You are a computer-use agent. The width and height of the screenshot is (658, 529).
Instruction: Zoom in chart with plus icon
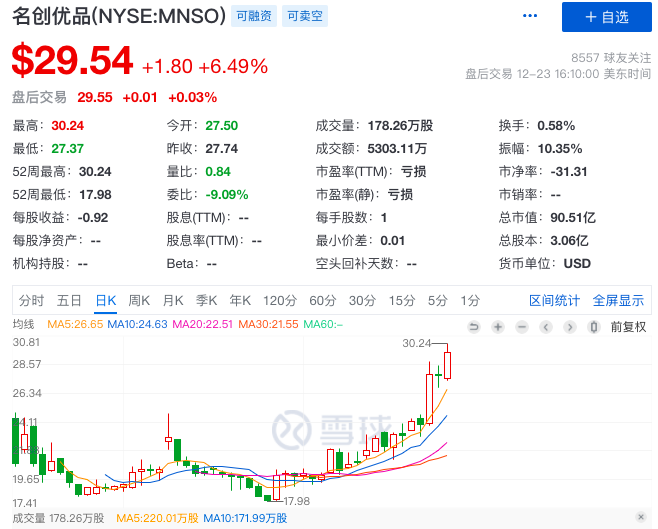[498, 327]
